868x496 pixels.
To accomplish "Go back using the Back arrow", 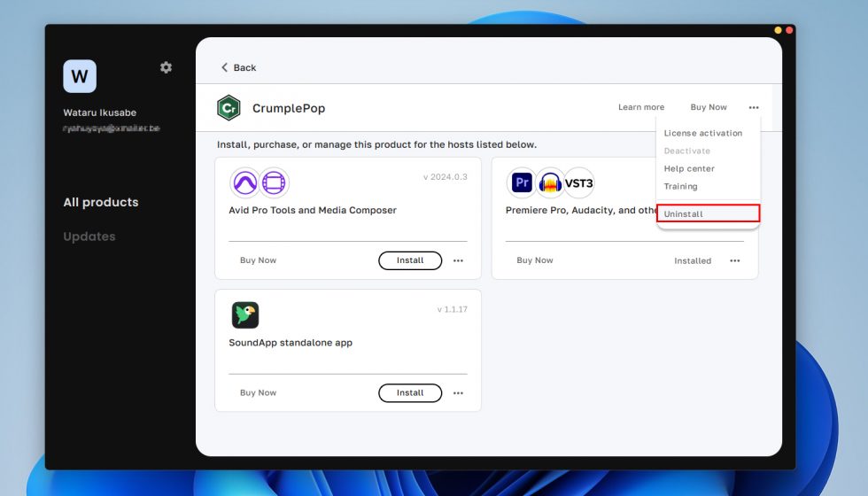I will [x=238, y=67].
